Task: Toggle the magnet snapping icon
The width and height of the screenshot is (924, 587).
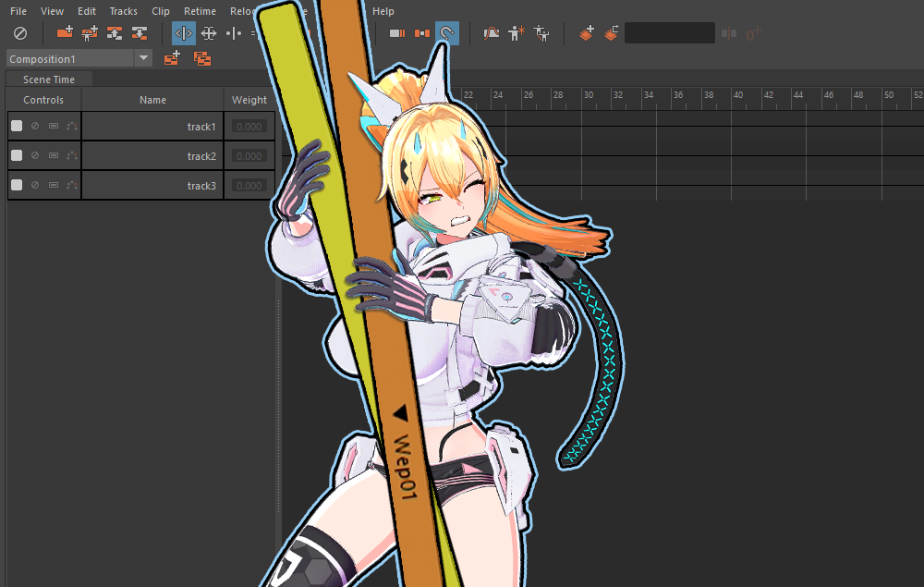Action: [x=447, y=33]
